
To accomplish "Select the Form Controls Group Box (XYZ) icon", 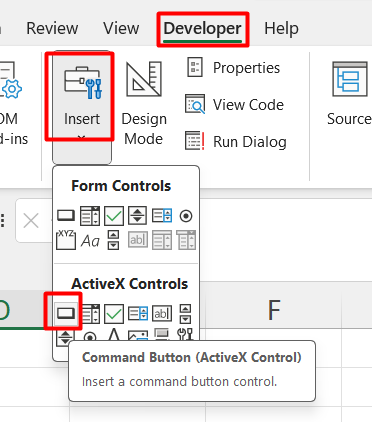I will click(66, 240).
